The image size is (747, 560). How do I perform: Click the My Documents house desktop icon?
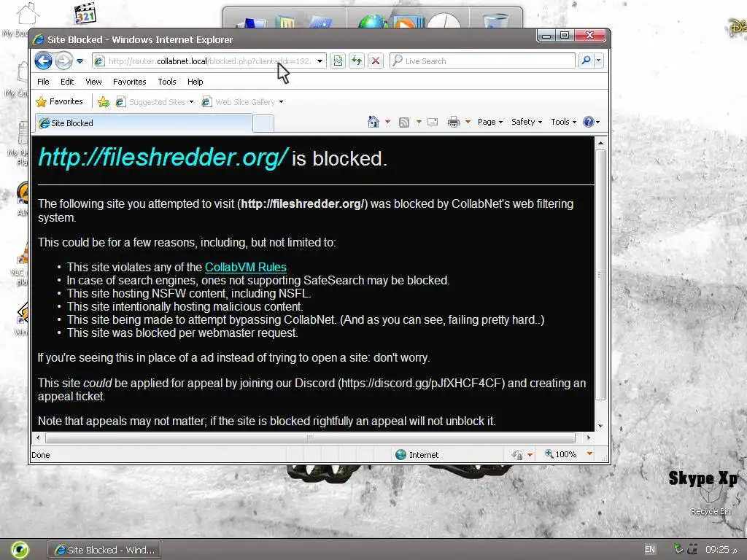(28, 13)
